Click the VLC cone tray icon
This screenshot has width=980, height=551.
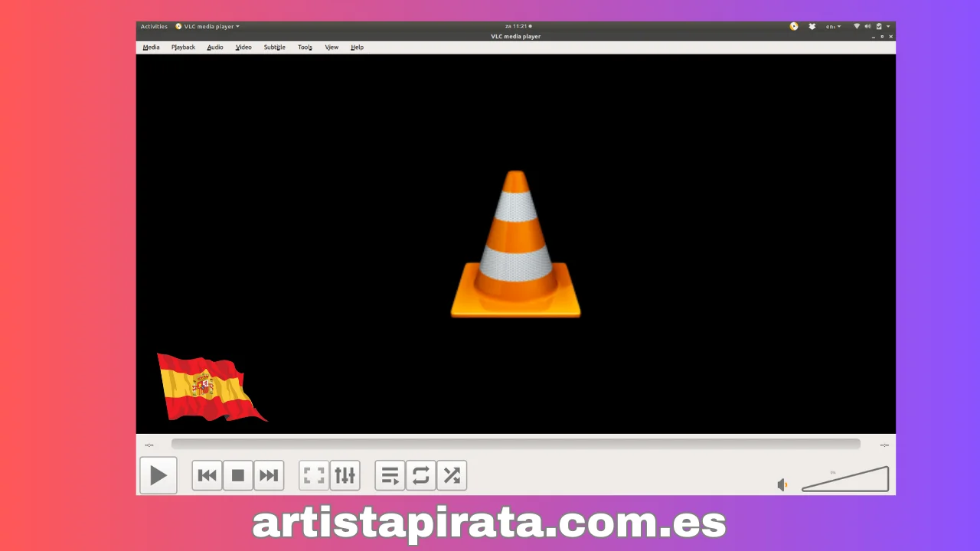794,26
